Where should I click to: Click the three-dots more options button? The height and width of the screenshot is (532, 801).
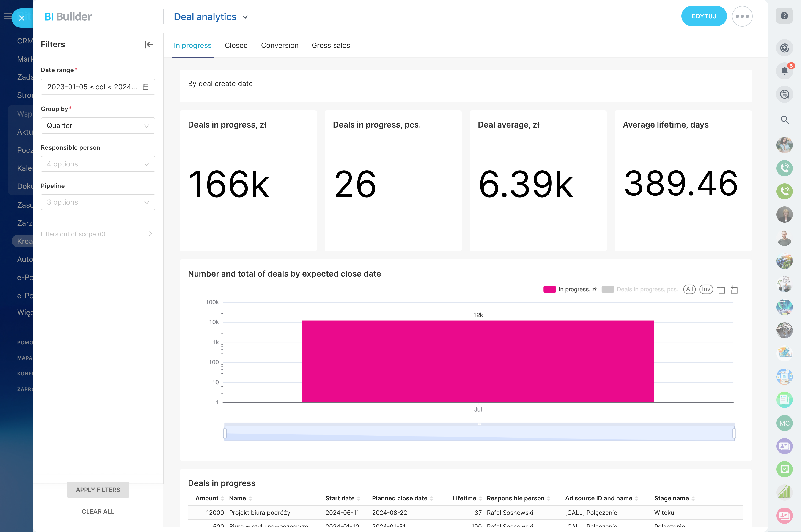click(x=742, y=16)
